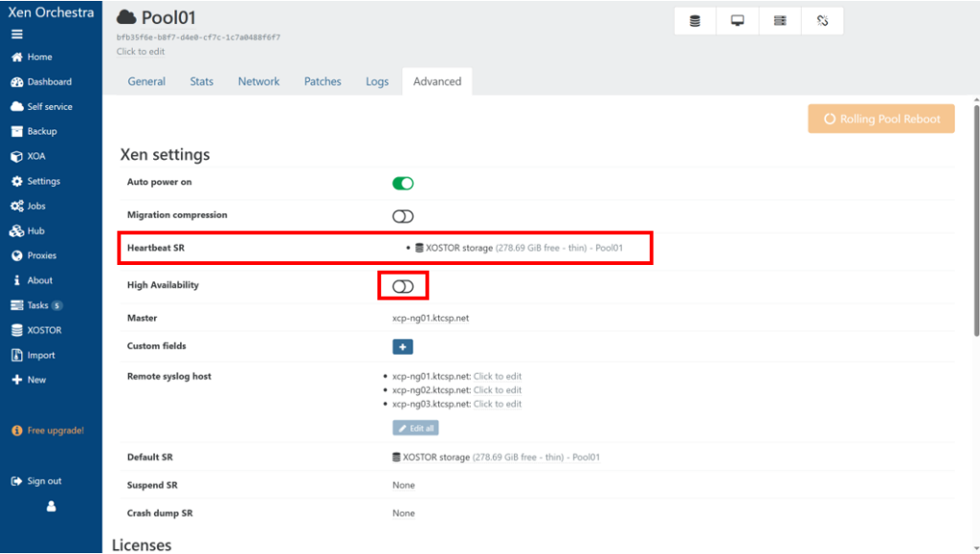This screenshot has width=980, height=554.
Task: Disable the Auto power on toggle
Action: coord(403,183)
